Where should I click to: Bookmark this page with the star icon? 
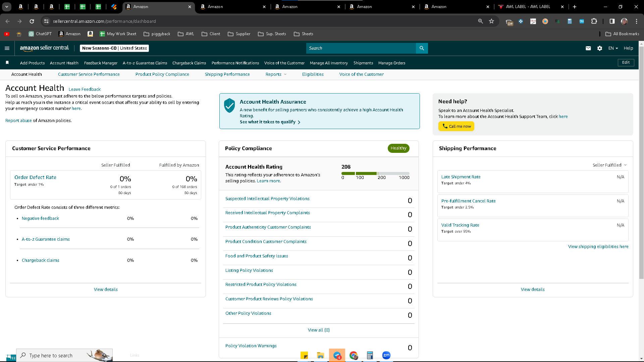(491, 21)
